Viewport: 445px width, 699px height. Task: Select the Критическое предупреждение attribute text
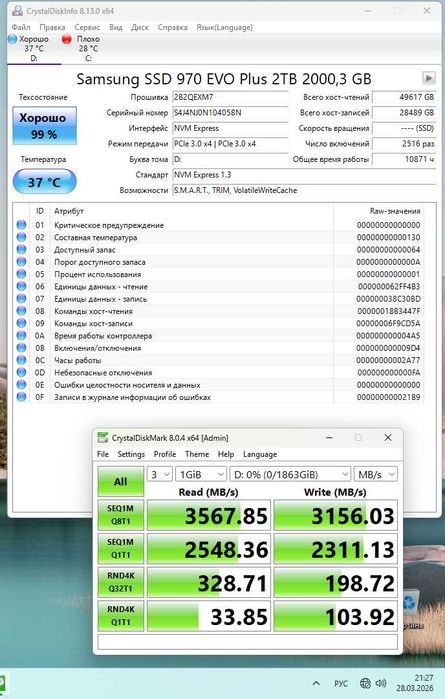pyautogui.click(x=109, y=226)
